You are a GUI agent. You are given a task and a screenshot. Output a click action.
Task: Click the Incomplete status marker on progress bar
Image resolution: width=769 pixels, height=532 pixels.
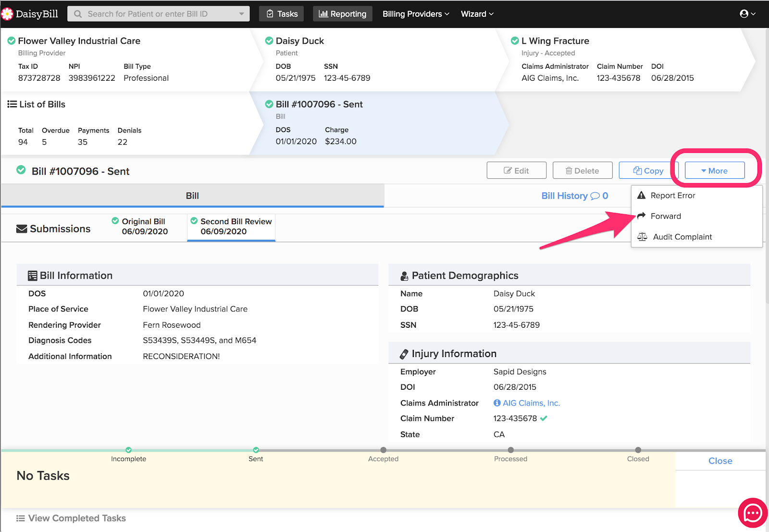(128, 450)
